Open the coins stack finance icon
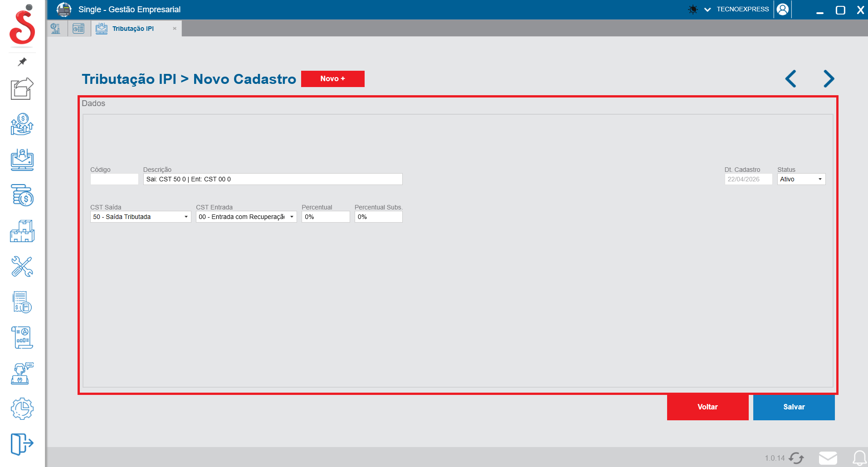This screenshot has height=467, width=868. (22, 195)
